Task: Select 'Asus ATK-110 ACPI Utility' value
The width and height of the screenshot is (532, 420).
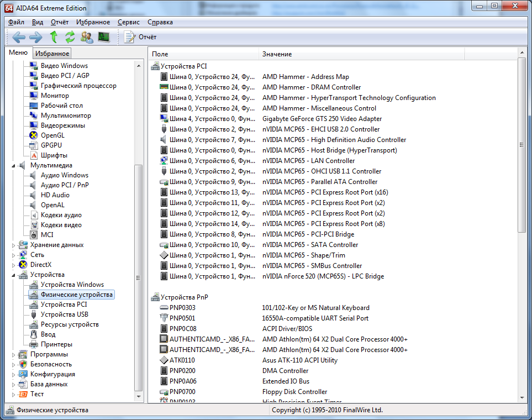Action: (x=300, y=360)
